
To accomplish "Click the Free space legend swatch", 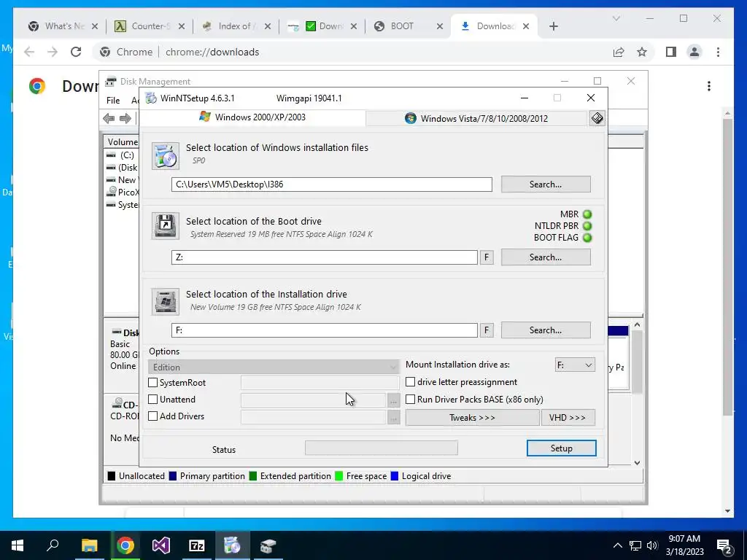I will click(x=338, y=476).
